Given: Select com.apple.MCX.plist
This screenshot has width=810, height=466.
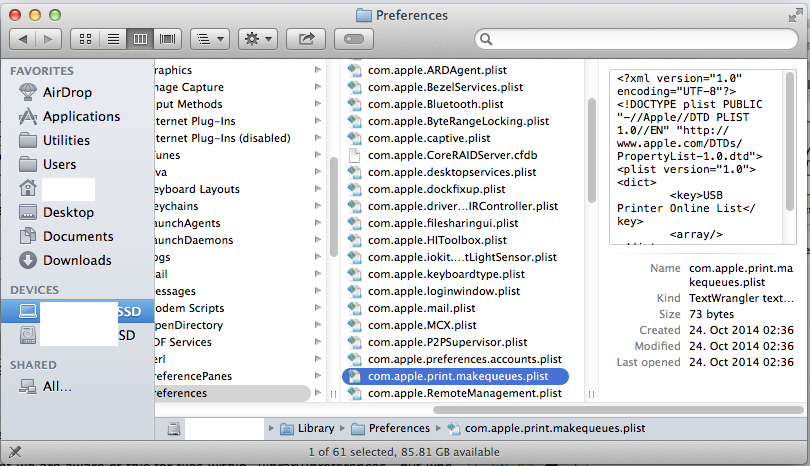Looking at the screenshot, I should [x=422, y=325].
